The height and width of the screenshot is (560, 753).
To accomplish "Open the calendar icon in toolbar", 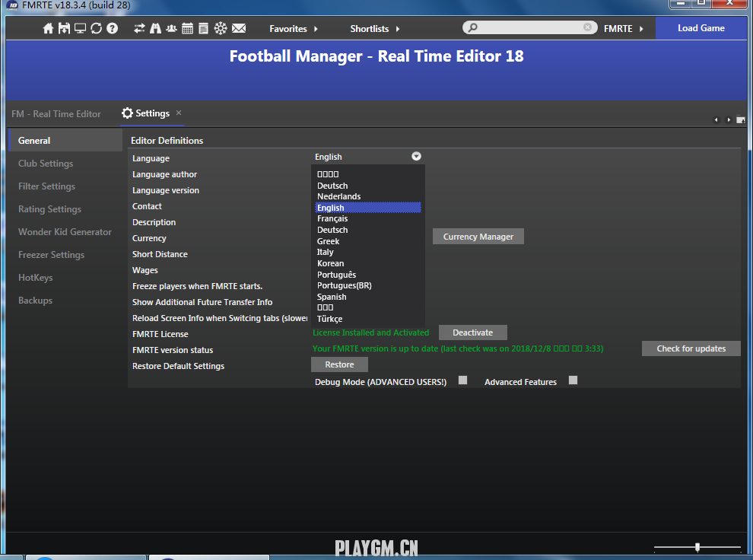I will tap(187, 29).
